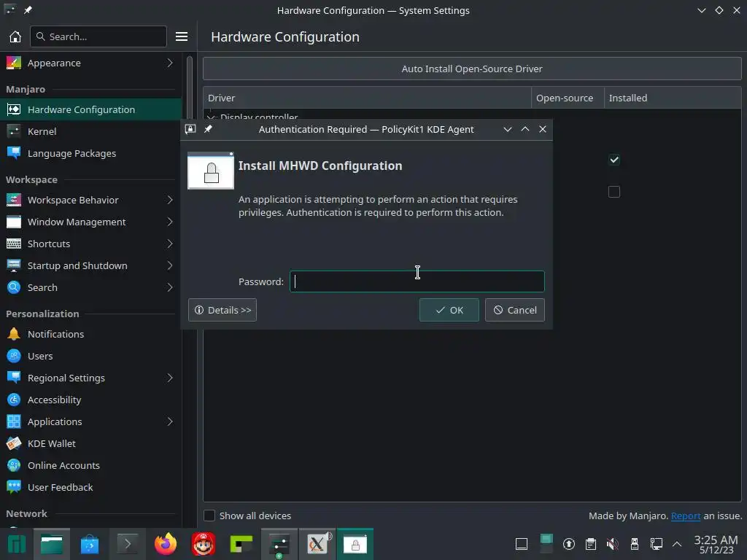
Task: Click the Hardware Configuration sidebar icon
Action: click(x=14, y=109)
